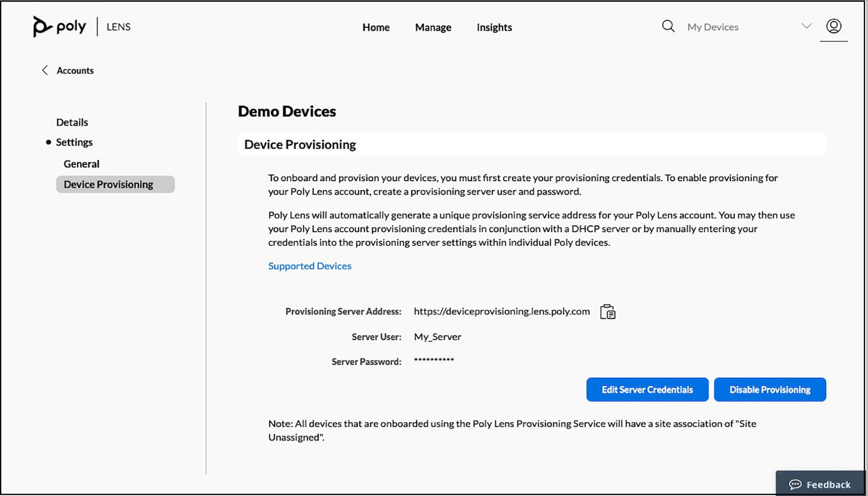Screen dimensions: 868x496
Task: Select Details in the left sidebar
Action: (x=71, y=122)
